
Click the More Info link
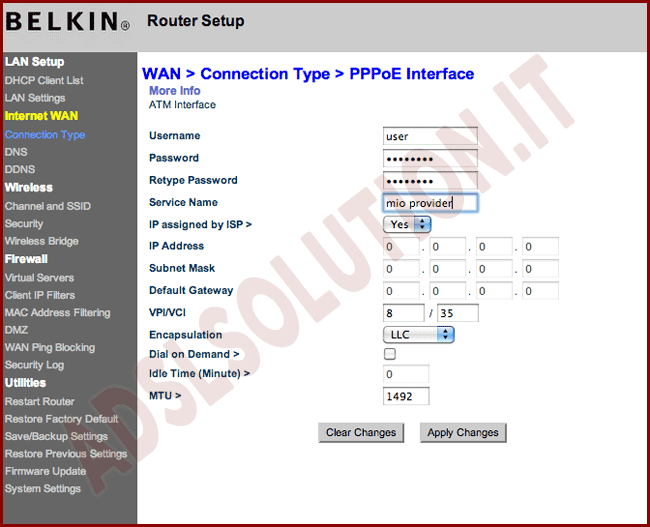(175, 91)
